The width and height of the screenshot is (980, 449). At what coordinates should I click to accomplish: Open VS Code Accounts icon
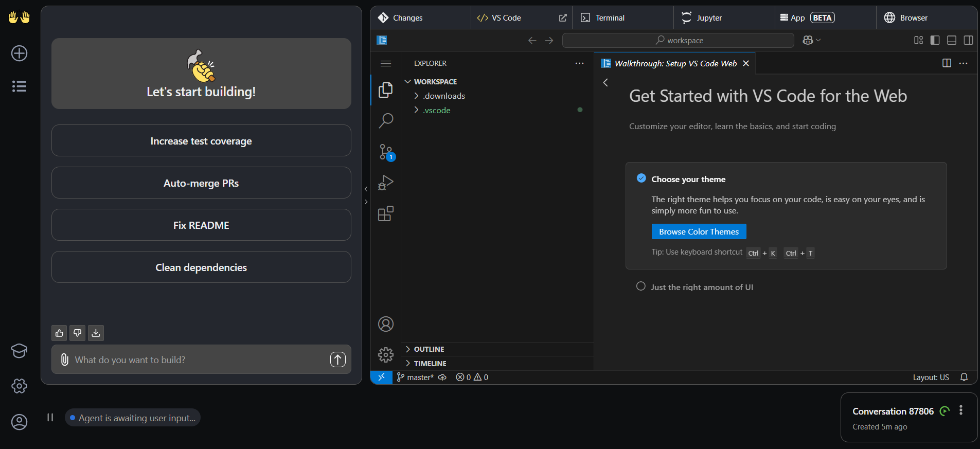pos(386,324)
